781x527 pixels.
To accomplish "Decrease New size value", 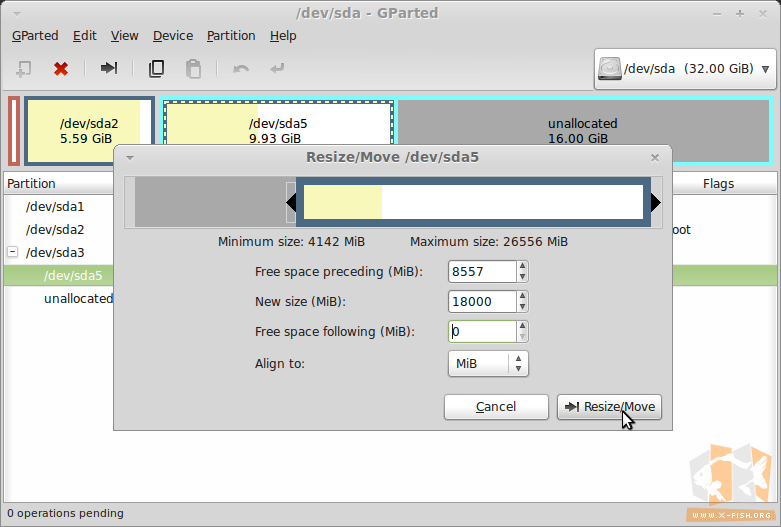I will (x=522, y=307).
